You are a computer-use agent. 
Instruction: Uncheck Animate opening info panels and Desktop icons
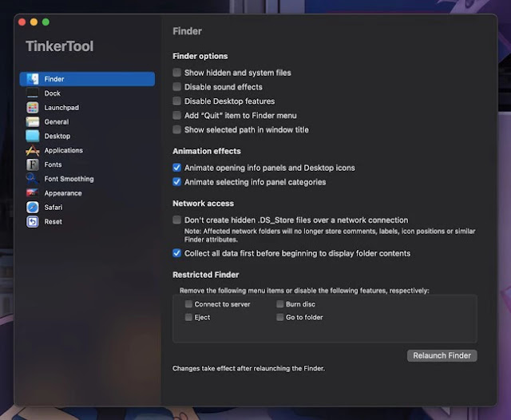[x=176, y=168]
